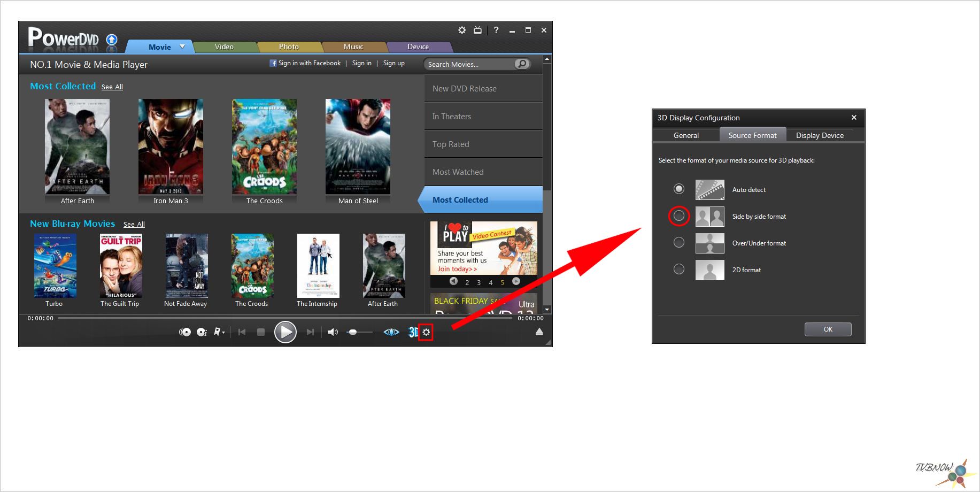The width and height of the screenshot is (980, 492).
Task: Select New DVD Release in the side list
Action: pyautogui.click(x=483, y=88)
